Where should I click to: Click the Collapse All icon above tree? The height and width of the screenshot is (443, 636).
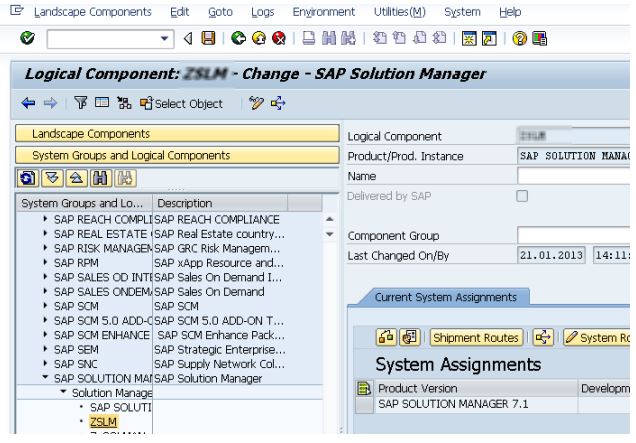pos(76,178)
